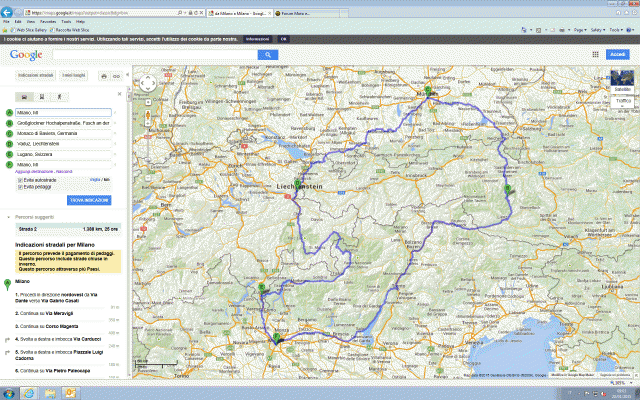Toggle the Evita pedaggi checkbox
Screen dimensions: 640x400
(x=20, y=186)
